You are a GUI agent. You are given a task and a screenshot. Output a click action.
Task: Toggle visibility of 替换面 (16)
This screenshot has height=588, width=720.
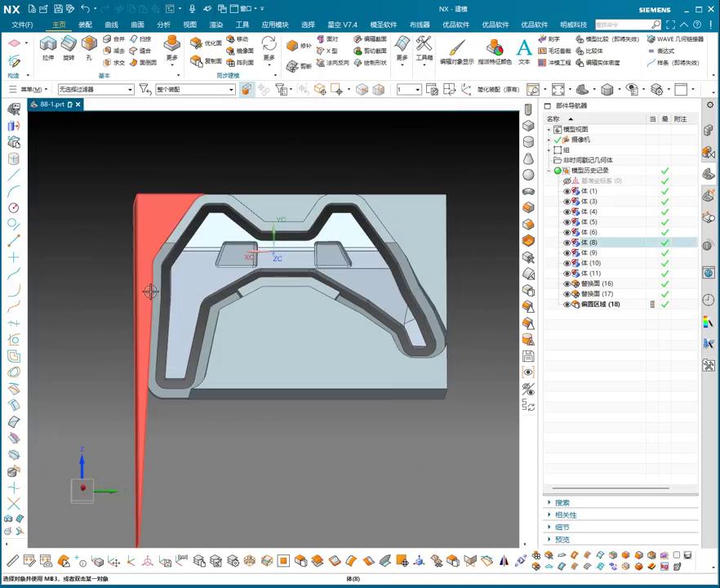point(567,283)
